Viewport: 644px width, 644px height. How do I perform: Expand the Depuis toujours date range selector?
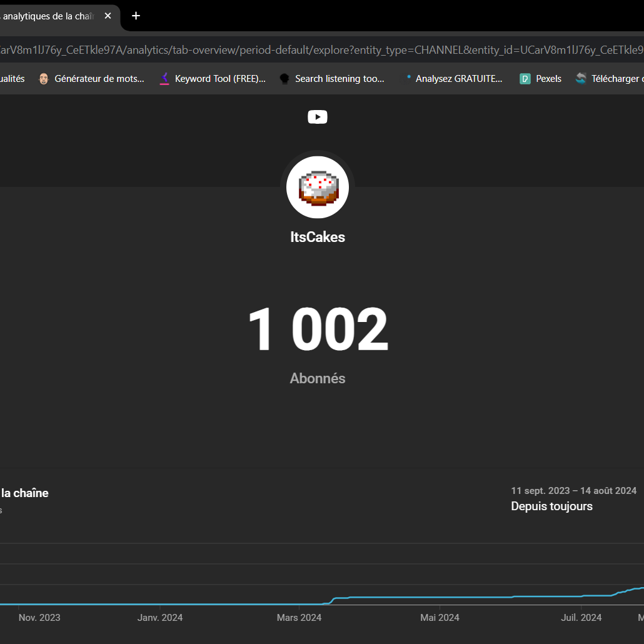click(551, 506)
